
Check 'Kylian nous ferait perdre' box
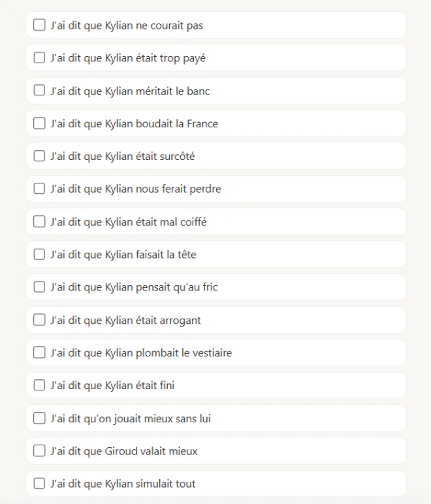[x=39, y=189]
